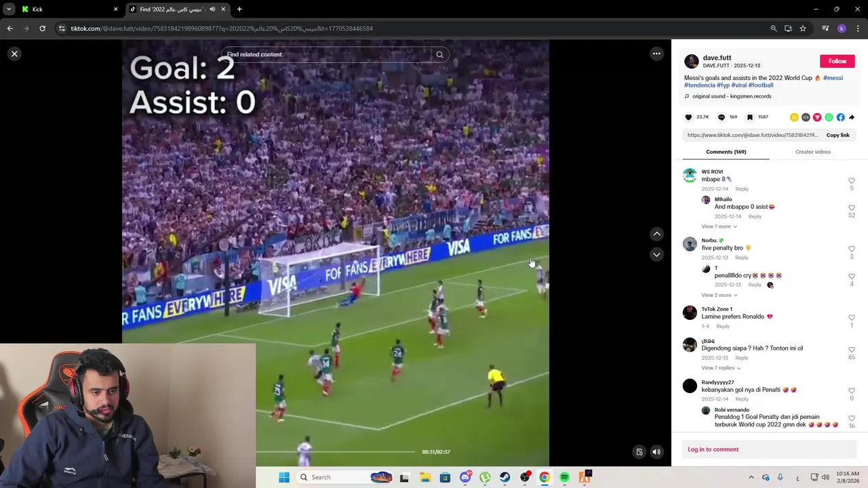Copy the video link
This screenshot has width=868, height=488.
pyautogui.click(x=837, y=135)
